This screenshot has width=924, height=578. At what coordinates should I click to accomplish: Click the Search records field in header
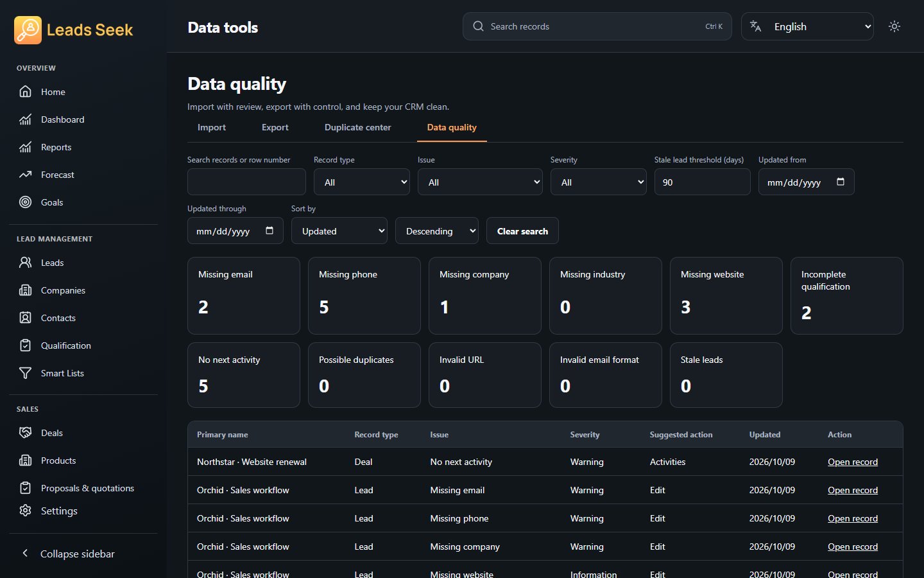(597, 26)
